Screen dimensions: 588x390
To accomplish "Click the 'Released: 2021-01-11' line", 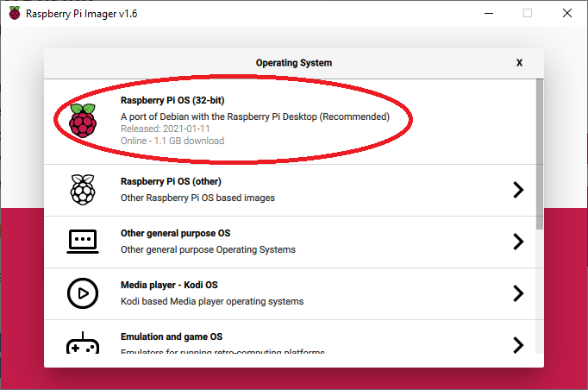I will [x=165, y=129].
